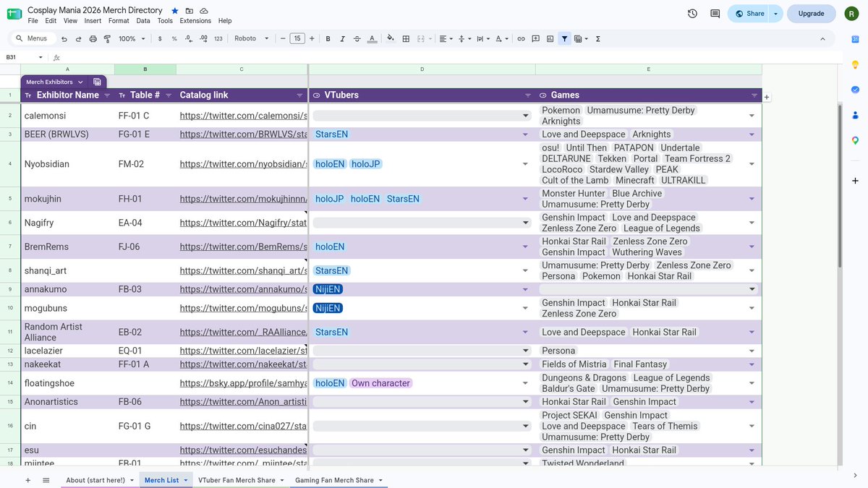
Task: Expand Merch Exhibitors table menu
Action: pos(80,82)
